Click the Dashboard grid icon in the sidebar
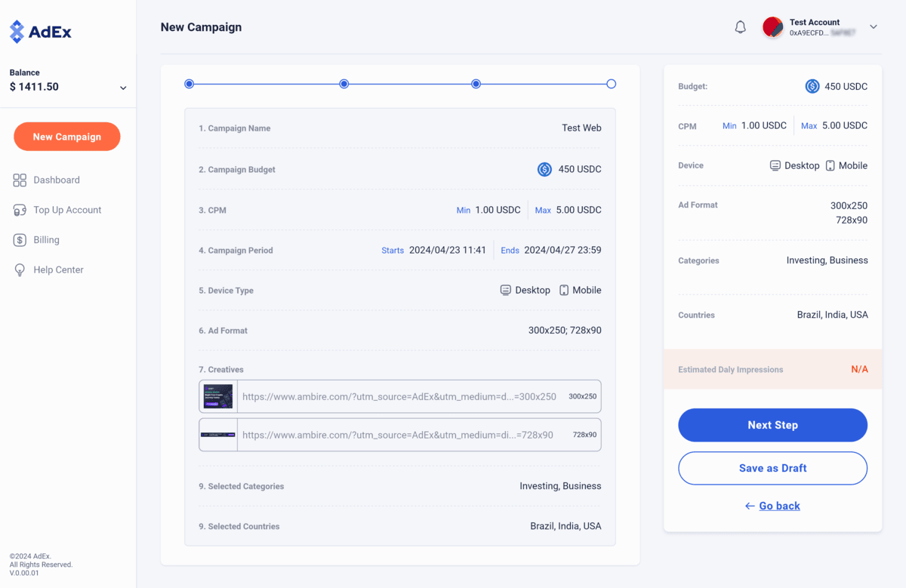Image resolution: width=906 pixels, height=588 pixels. tap(19, 180)
